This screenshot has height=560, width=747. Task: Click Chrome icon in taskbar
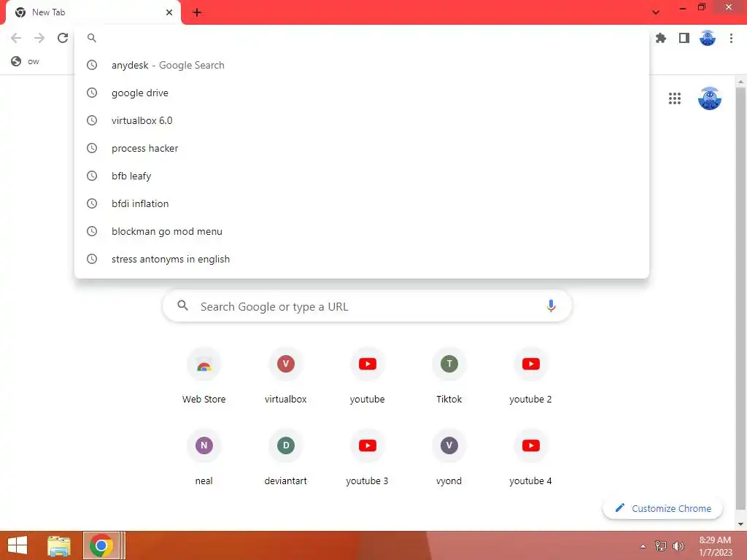tap(101, 545)
